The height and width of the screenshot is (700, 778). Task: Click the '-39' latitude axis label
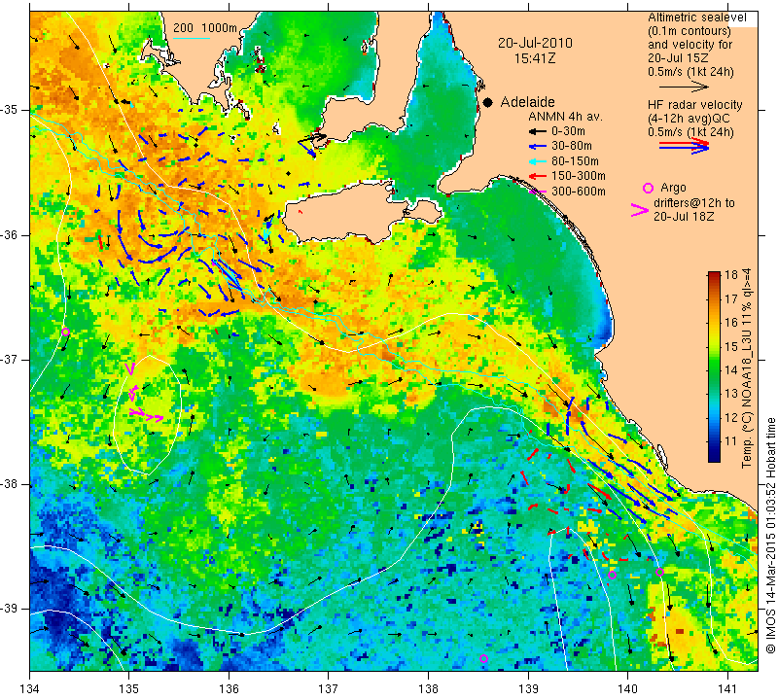11,609
